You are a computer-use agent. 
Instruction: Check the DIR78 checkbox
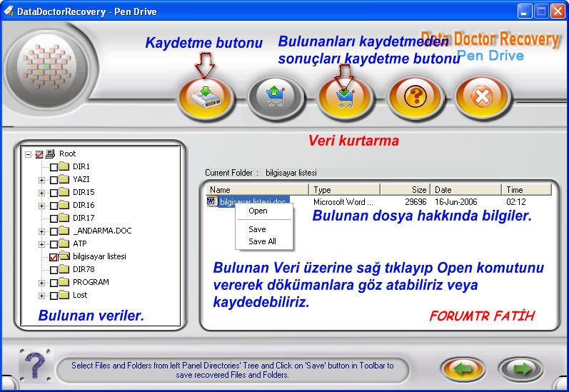(x=54, y=270)
